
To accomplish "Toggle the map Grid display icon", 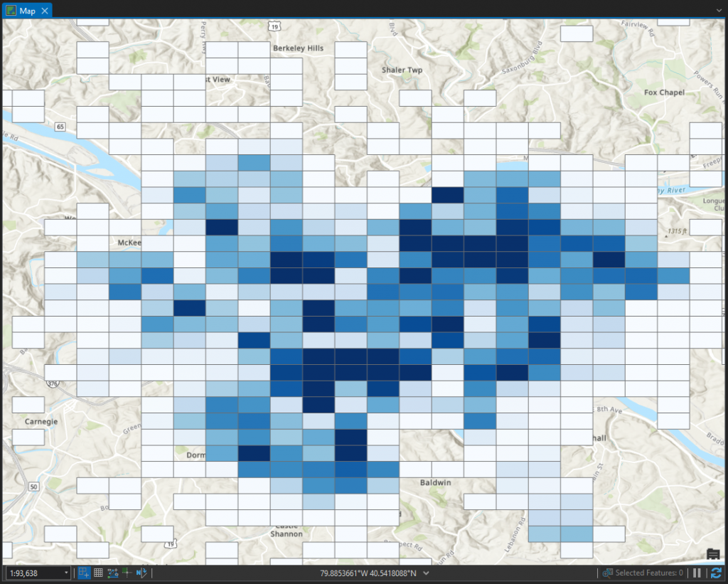I will 98,573.
